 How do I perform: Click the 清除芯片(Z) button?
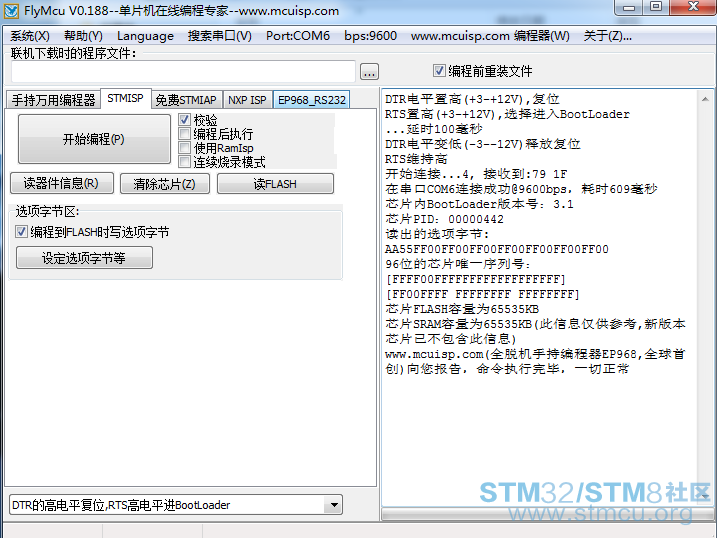[x=165, y=183]
